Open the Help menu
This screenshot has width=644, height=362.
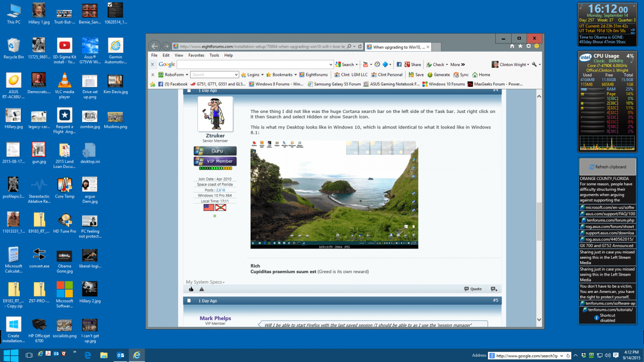pos(229,56)
